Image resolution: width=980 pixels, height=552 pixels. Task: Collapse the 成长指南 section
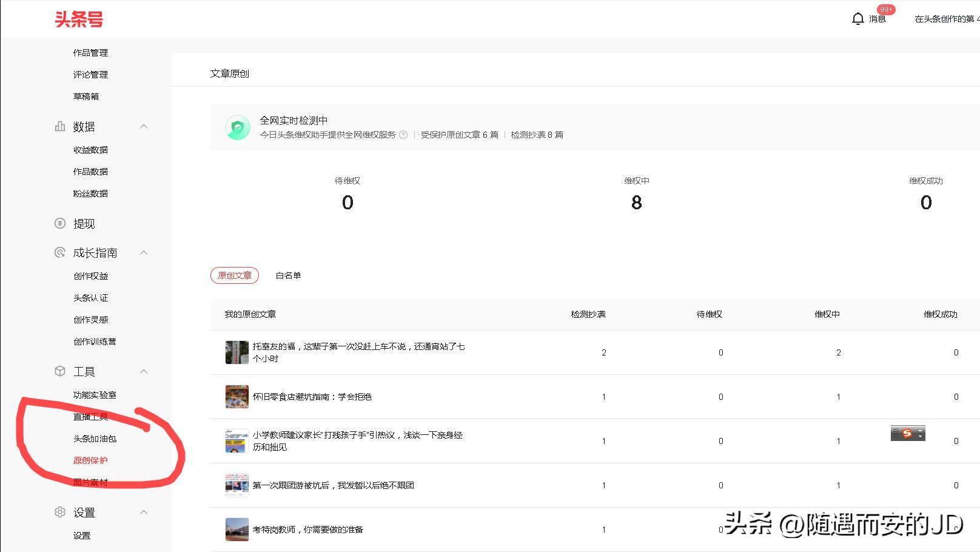144,252
